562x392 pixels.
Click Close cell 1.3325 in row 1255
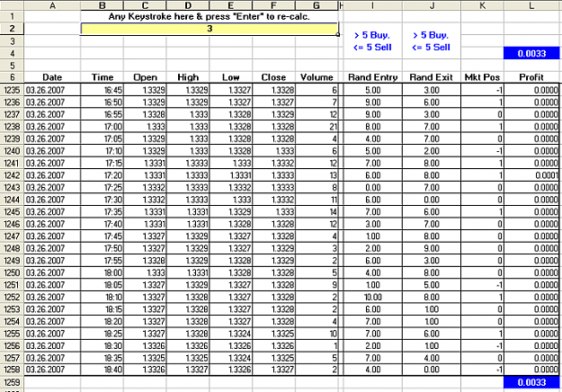tap(274, 334)
